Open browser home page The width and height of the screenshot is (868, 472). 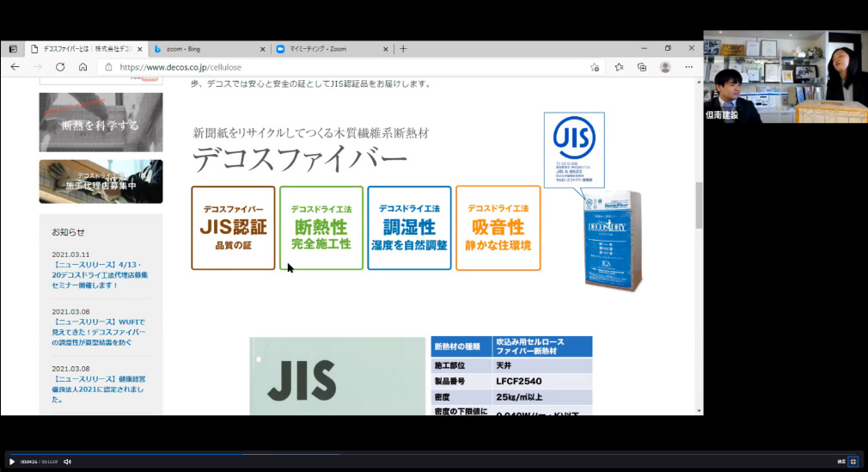[x=83, y=67]
